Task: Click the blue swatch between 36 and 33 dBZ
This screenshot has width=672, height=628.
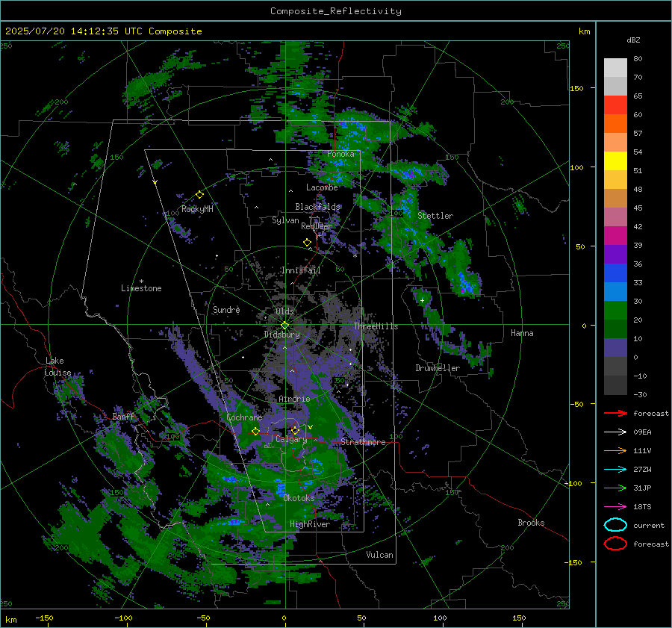Action: point(615,273)
